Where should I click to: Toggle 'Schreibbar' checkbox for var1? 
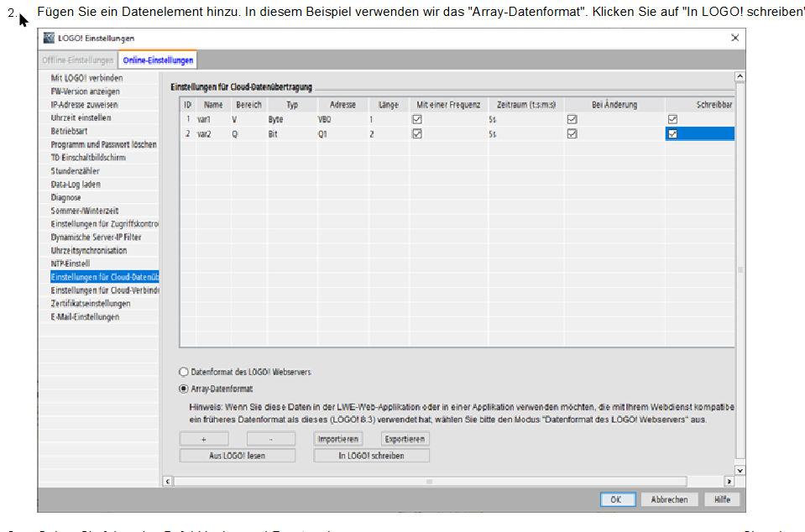(x=672, y=119)
